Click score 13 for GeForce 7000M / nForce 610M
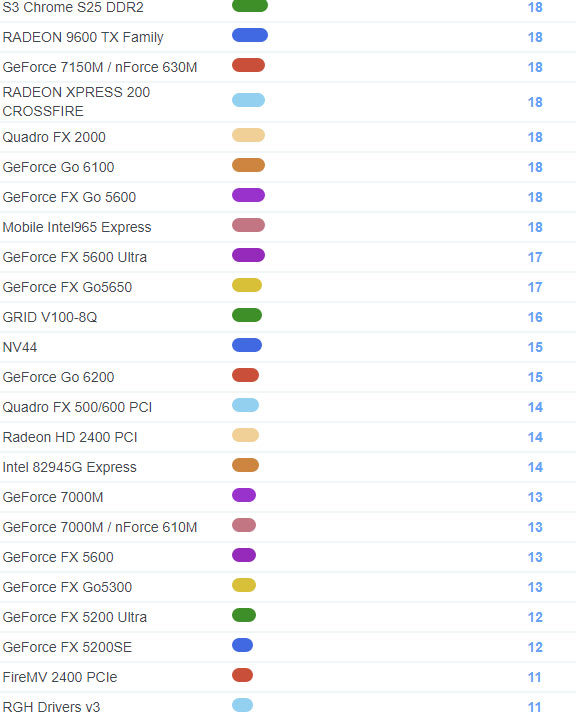 (x=535, y=527)
